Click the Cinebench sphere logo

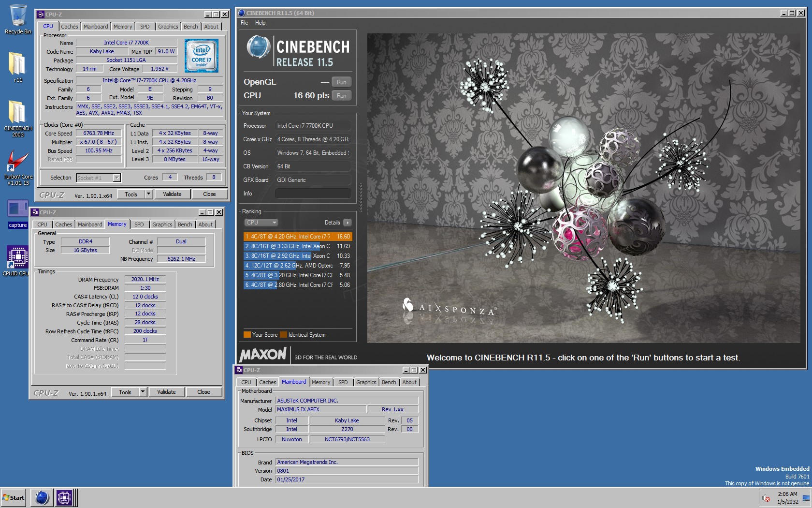[259, 47]
